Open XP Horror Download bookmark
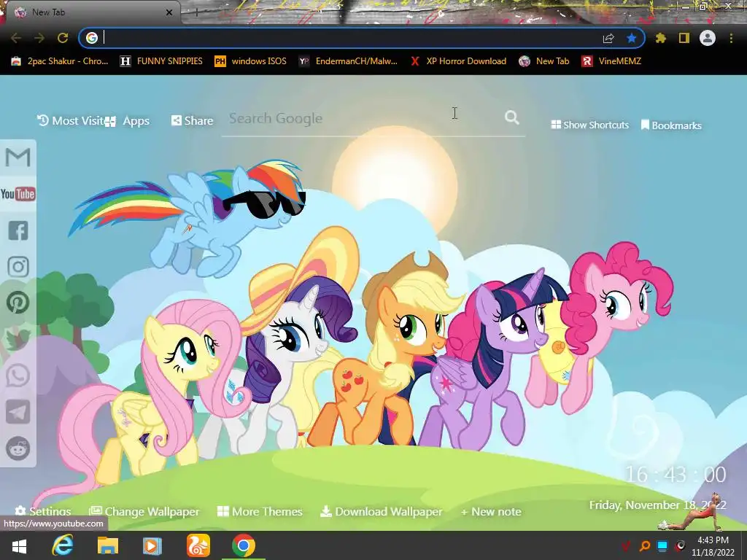The width and height of the screenshot is (747, 560). [x=458, y=61]
